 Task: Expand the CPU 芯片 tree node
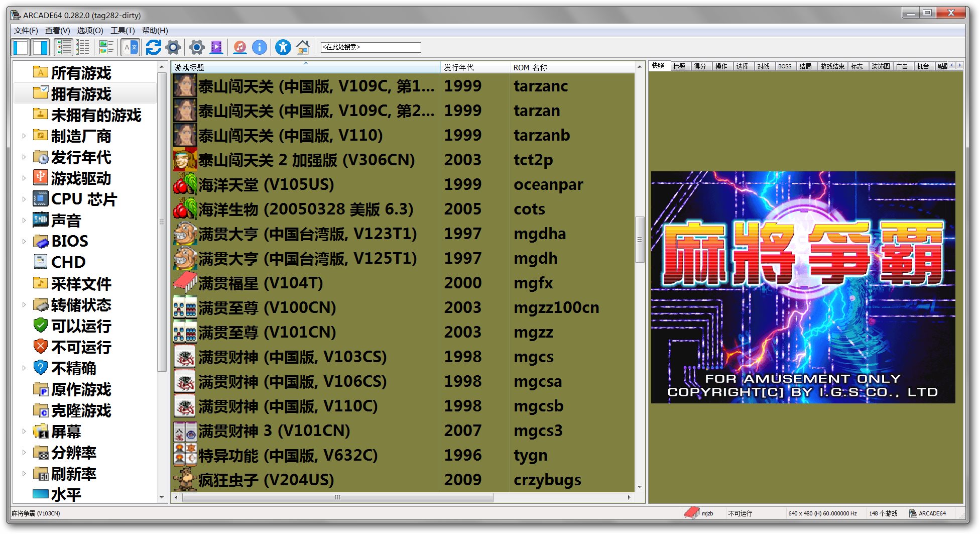click(24, 199)
